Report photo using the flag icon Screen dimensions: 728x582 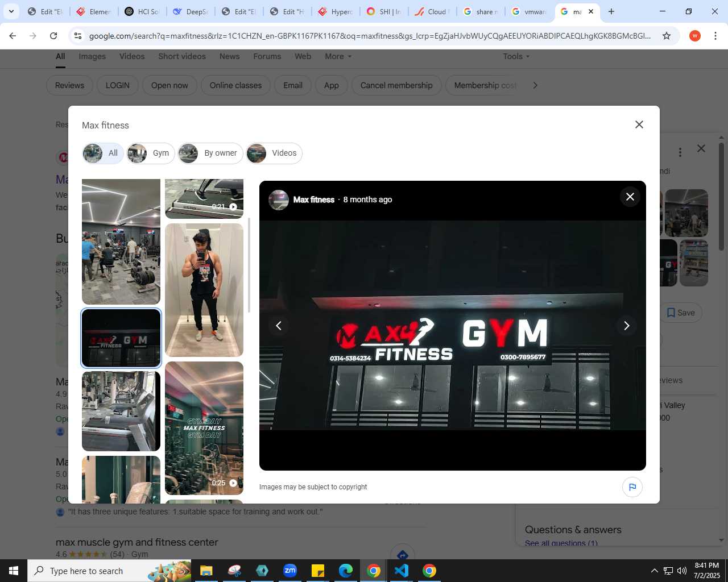[632, 487]
